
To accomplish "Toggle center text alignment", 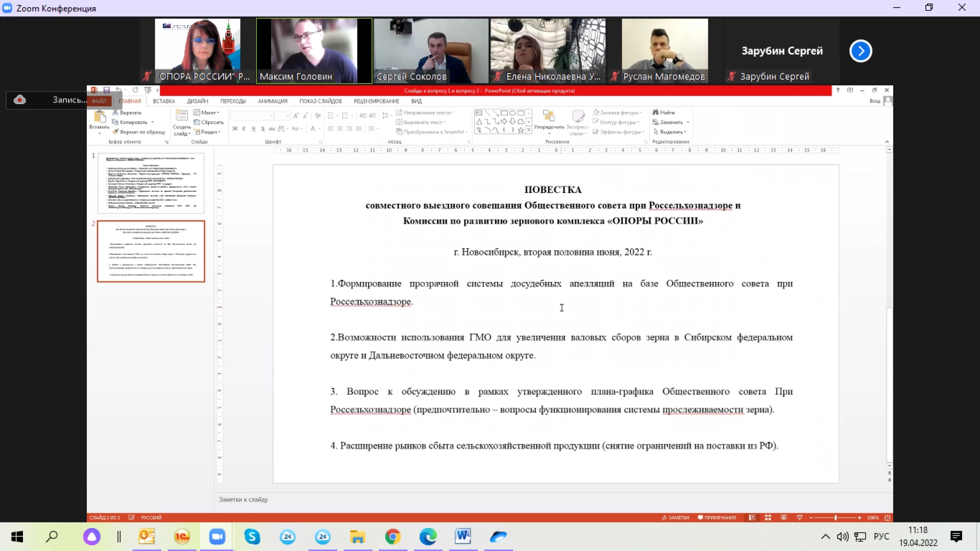I will click(339, 129).
